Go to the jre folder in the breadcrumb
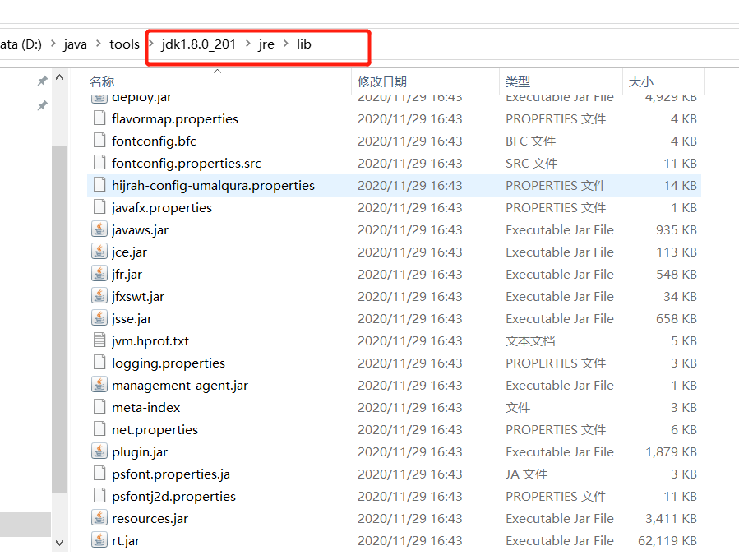Screen dimensions: 739x560 (x=266, y=44)
